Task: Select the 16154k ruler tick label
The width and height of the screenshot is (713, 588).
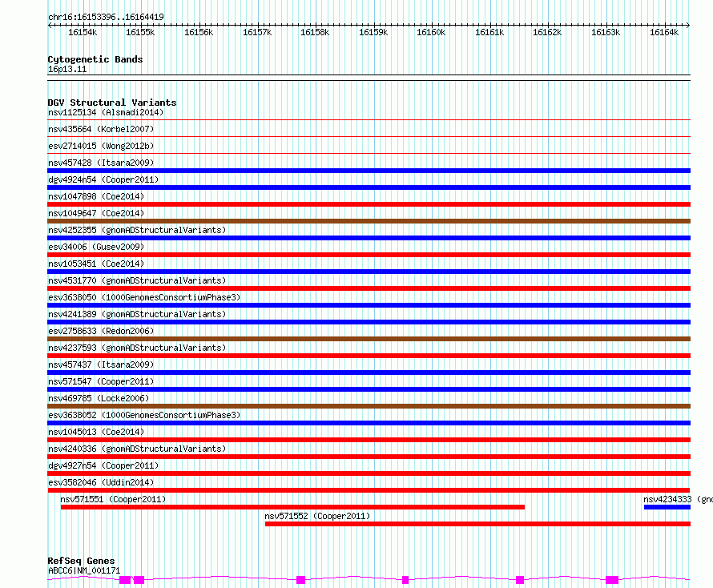Action: click(83, 32)
